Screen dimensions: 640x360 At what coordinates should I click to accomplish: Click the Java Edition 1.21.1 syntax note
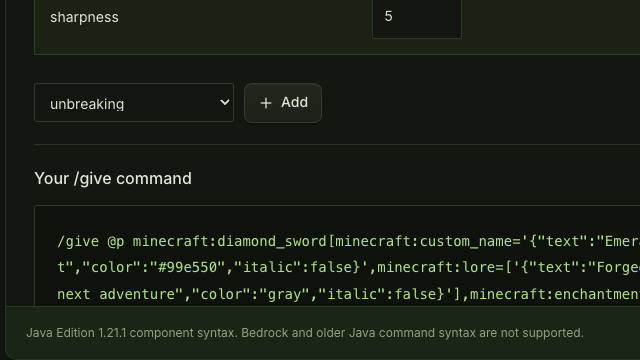click(x=305, y=333)
